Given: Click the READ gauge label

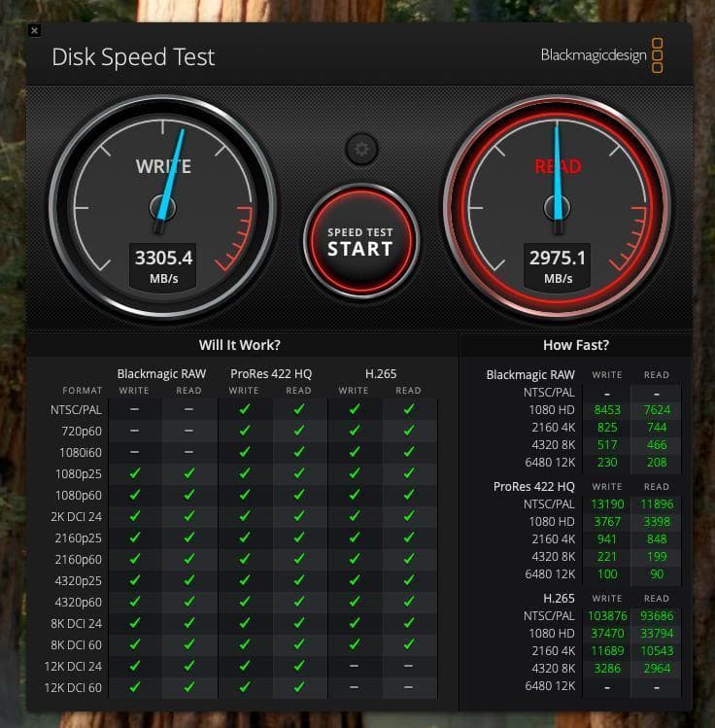Looking at the screenshot, I should (x=558, y=166).
